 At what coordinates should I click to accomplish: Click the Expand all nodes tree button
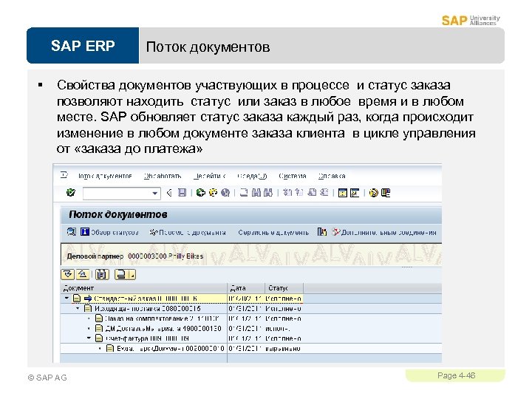click(x=68, y=274)
